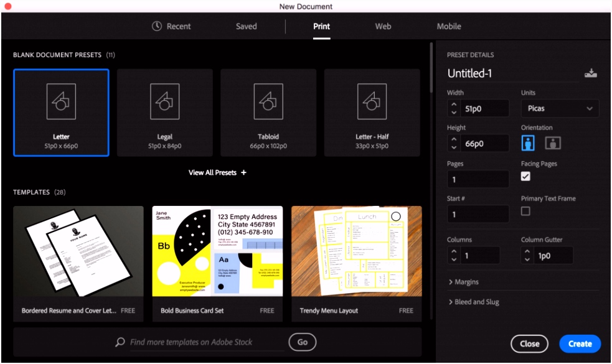Select landscape orientation icon
The height and width of the screenshot is (364, 612).
[x=553, y=142]
